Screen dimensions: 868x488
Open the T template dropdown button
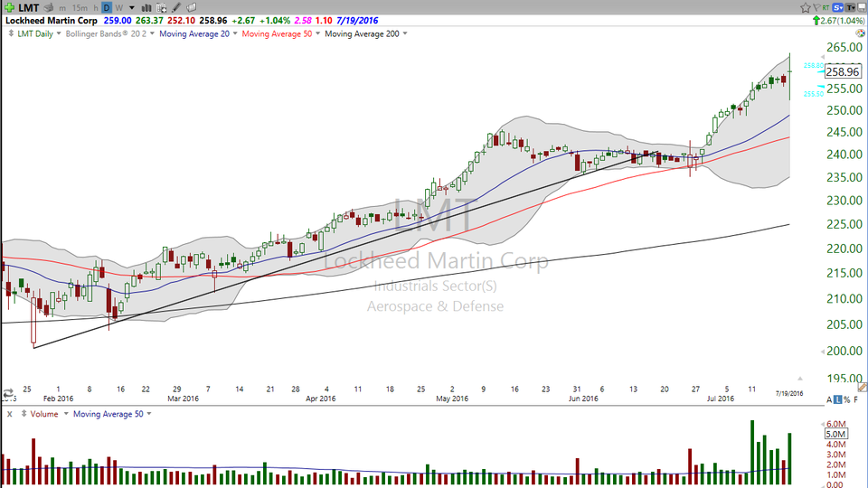coord(851,8)
